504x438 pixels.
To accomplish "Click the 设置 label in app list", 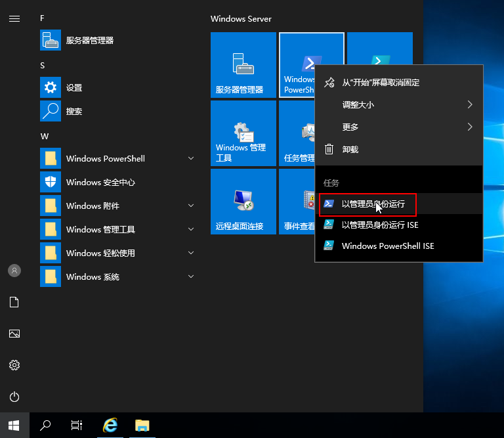I will click(x=74, y=88).
